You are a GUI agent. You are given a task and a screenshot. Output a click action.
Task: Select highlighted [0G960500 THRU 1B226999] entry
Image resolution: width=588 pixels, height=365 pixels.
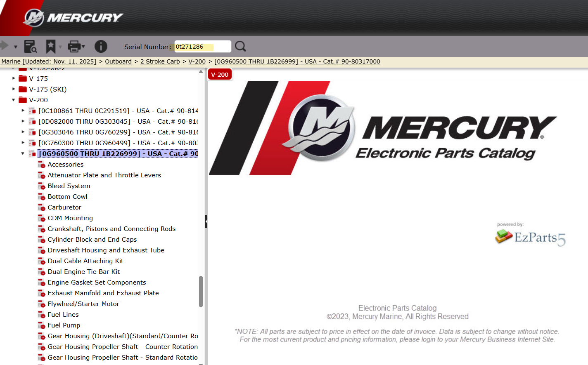click(x=118, y=153)
